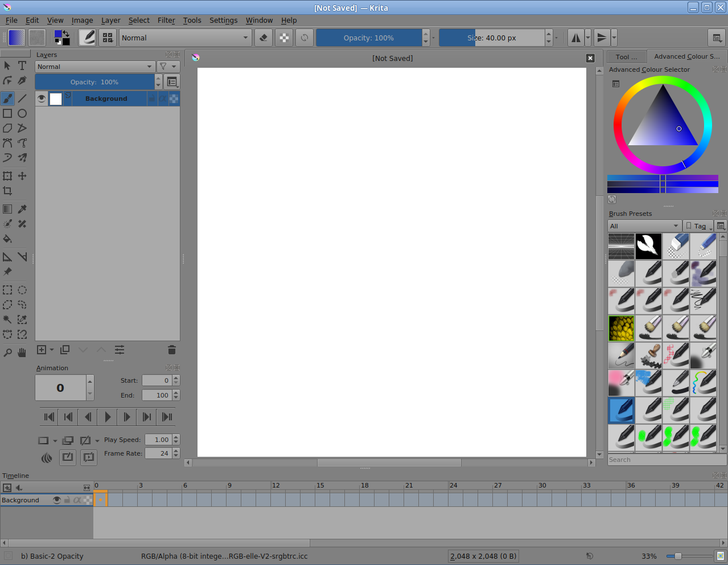Select the Zoom tool
Viewport: 728px width, 565px height.
point(7,353)
